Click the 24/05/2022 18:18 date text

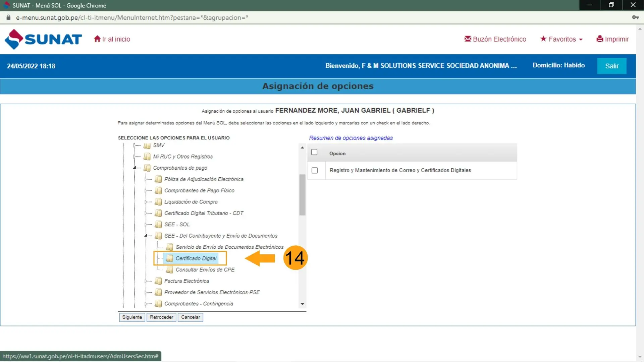31,66
